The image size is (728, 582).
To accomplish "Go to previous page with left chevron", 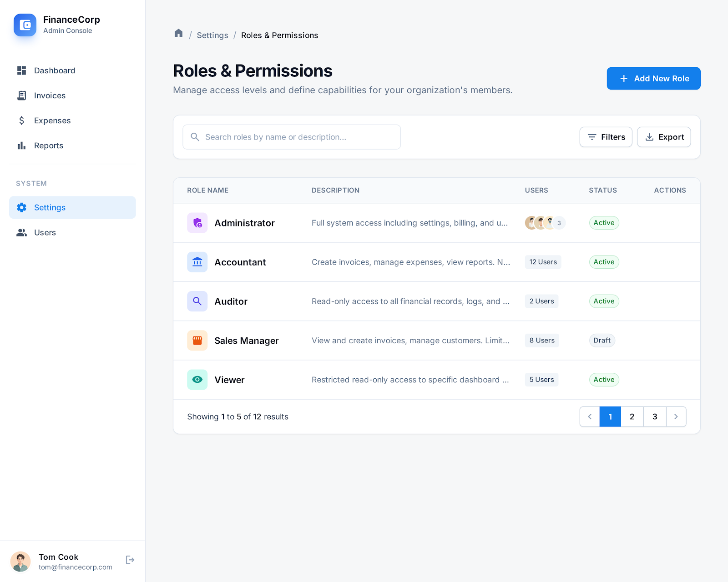I will click(590, 416).
